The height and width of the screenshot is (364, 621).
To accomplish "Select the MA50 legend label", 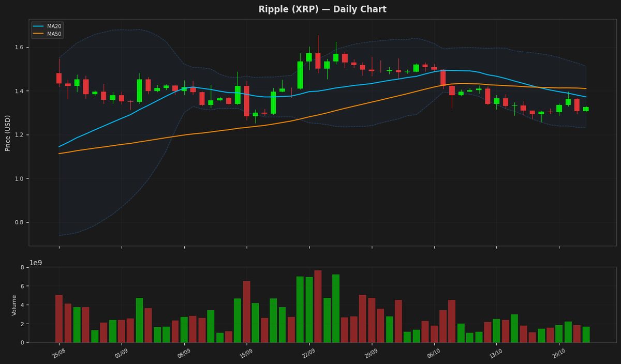I will 54,34.
